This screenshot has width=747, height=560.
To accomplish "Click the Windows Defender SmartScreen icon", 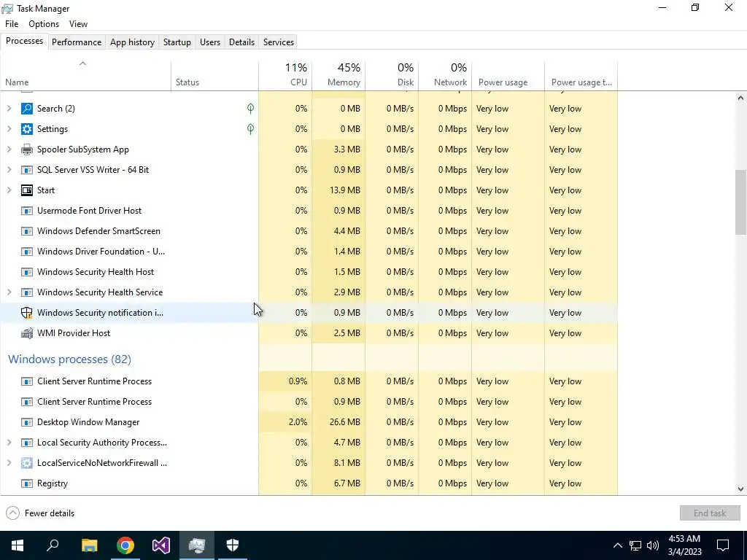I will 27,231.
